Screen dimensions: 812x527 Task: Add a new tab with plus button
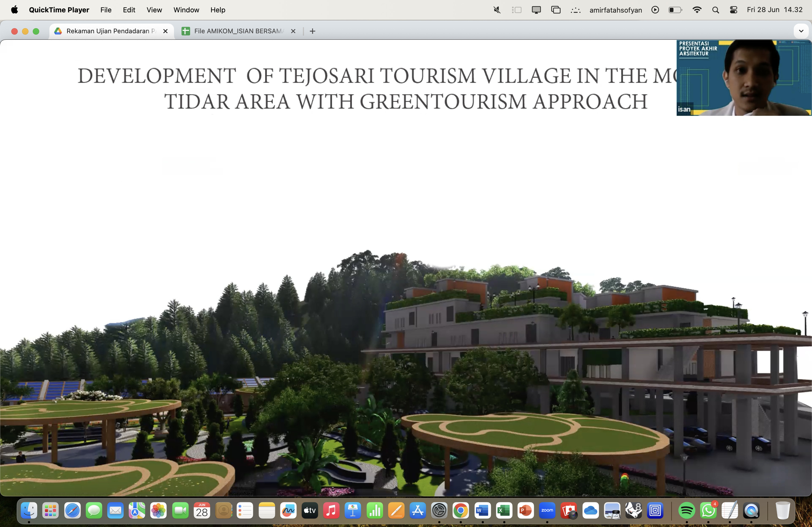pos(312,31)
